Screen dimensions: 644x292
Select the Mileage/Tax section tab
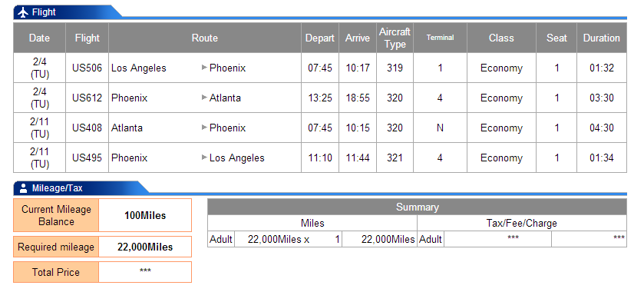click(x=81, y=188)
